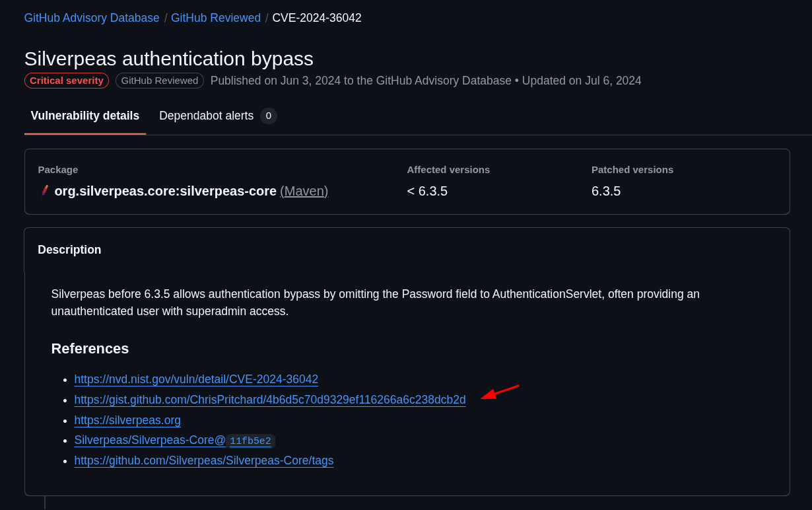The height and width of the screenshot is (510, 812).
Task: Open the Silverpeas-Core tags link
Action: point(204,460)
